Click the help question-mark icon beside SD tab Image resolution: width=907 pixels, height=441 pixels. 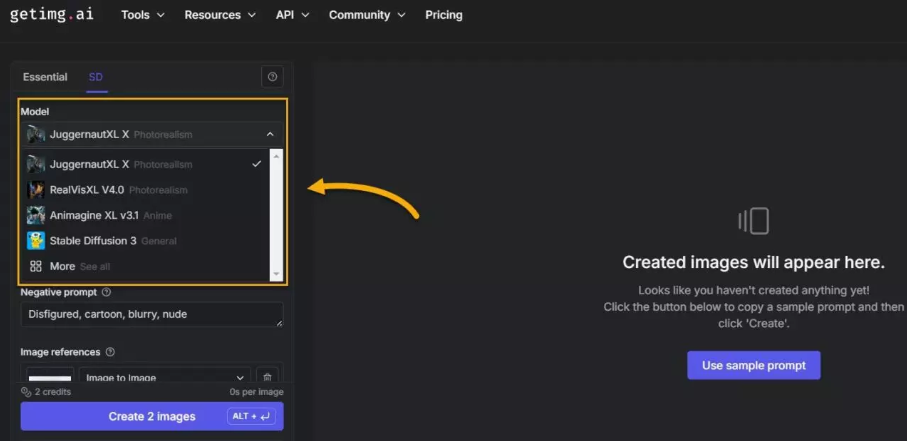click(272, 77)
